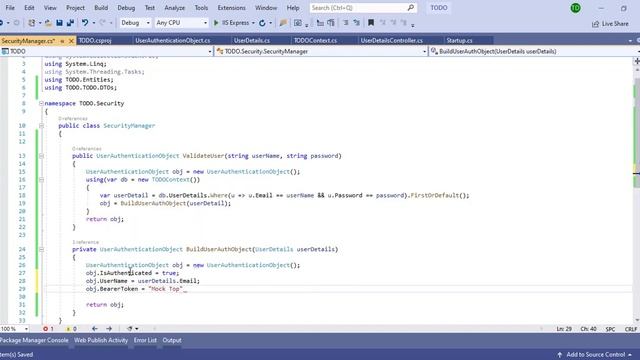Close the SecurityManager.cs tab
Screen dimensions: 640x360
click(x=71, y=41)
